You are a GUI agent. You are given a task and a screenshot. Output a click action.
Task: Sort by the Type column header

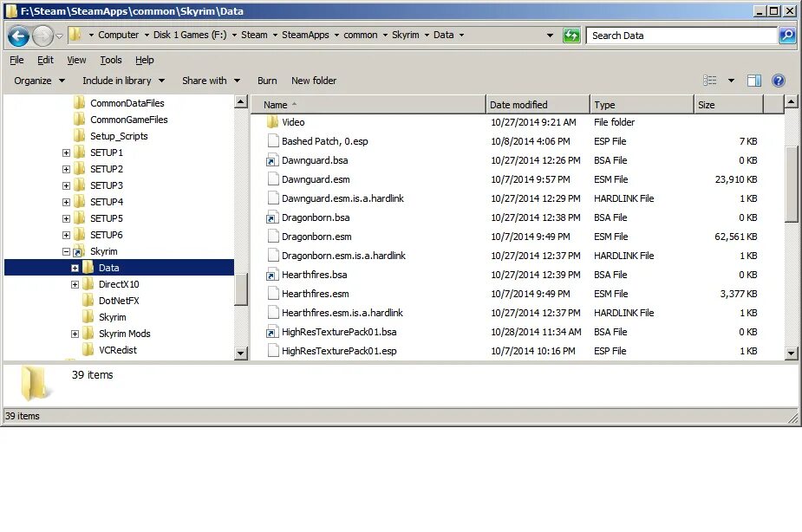[642, 104]
